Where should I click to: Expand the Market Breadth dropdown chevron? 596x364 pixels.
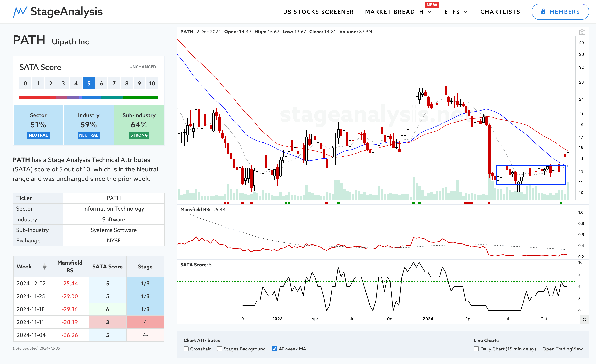coord(430,12)
